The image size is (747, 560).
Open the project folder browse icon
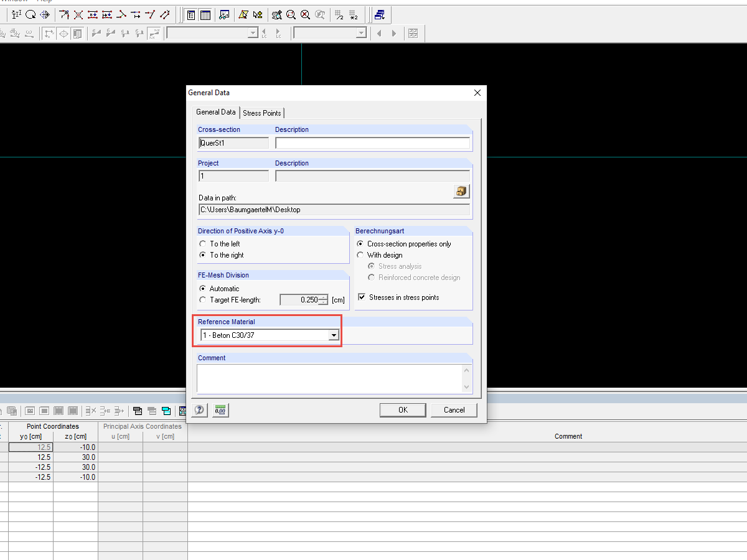tap(461, 191)
